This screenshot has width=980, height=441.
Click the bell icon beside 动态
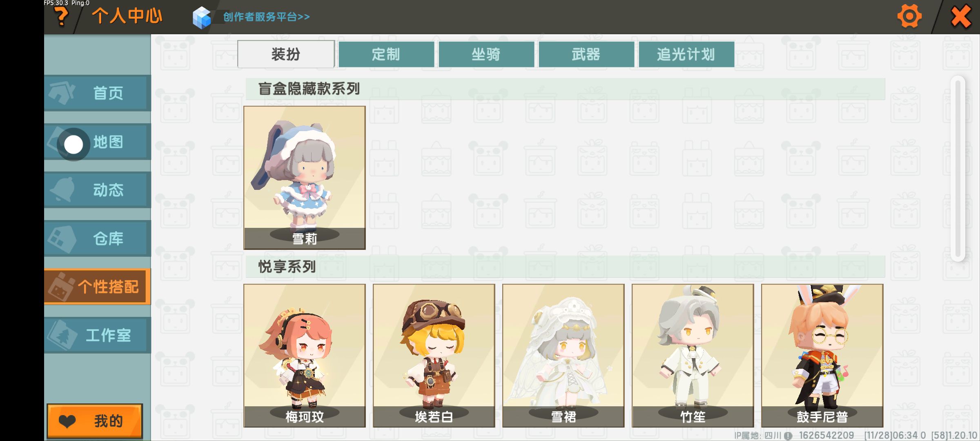point(62,189)
